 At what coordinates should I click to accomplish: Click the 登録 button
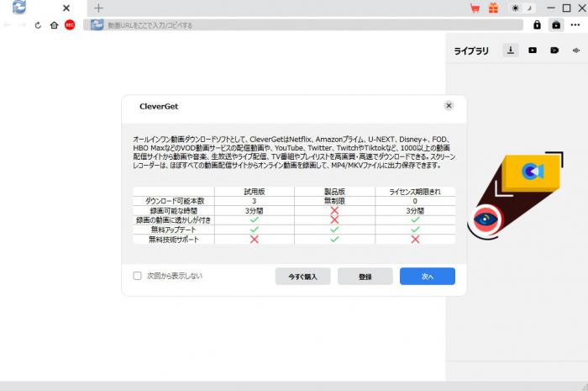pos(365,276)
